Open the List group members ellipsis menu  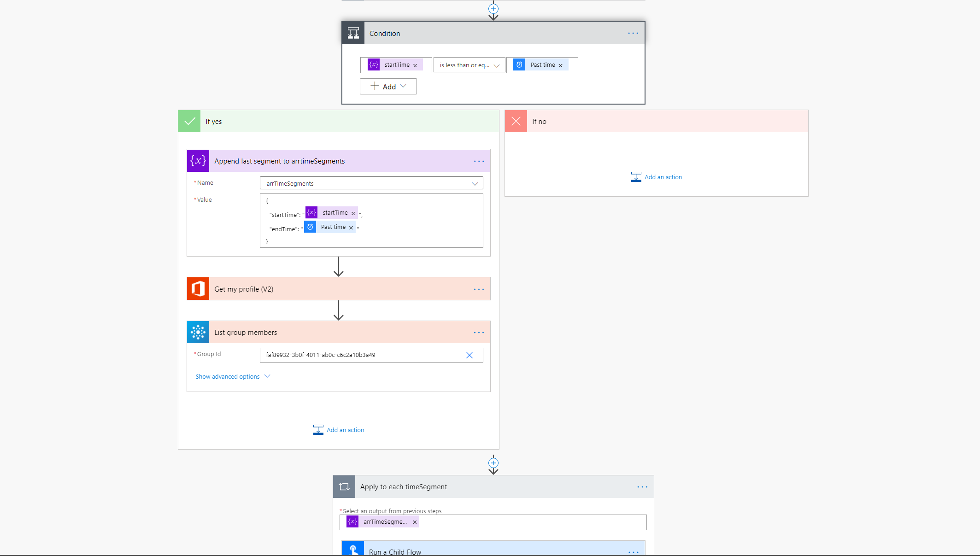479,332
